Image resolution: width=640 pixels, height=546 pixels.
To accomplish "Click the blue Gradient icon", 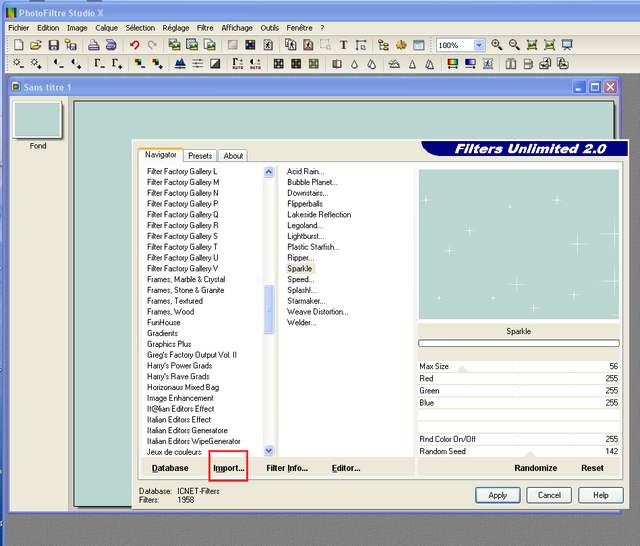I will click(x=470, y=64).
